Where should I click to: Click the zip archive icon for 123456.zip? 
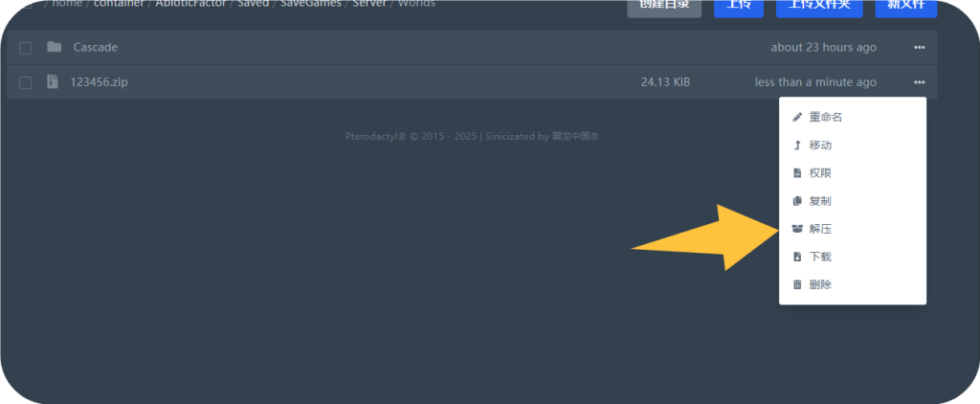point(53,82)
